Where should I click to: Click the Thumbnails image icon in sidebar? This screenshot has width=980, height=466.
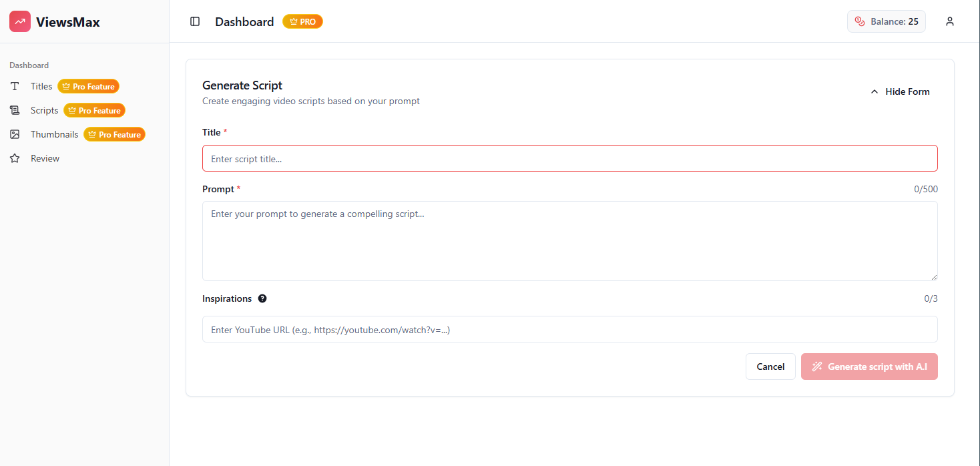tap(15, 134)
